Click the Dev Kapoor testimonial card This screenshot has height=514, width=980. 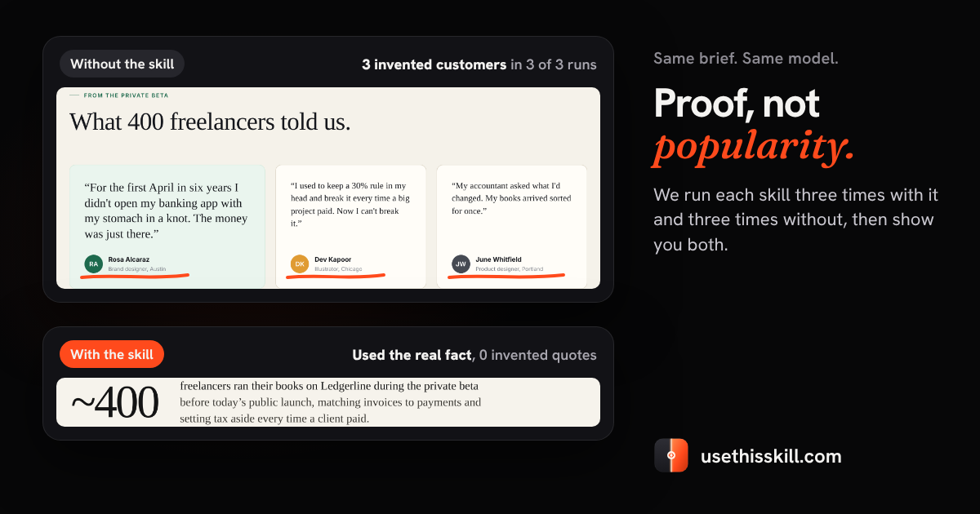[350, 226]
